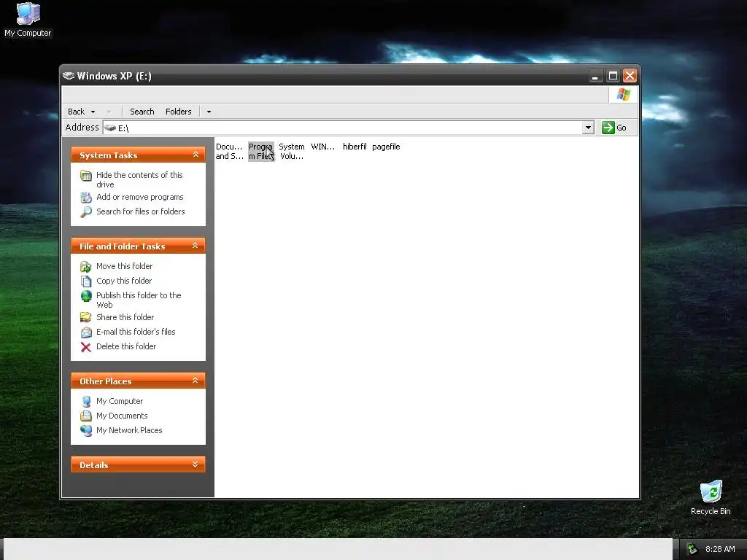This screenshot has height=560, width=747.
Task: Click My Network Places link
Action: pyautogui.click(x=129, y=430)
